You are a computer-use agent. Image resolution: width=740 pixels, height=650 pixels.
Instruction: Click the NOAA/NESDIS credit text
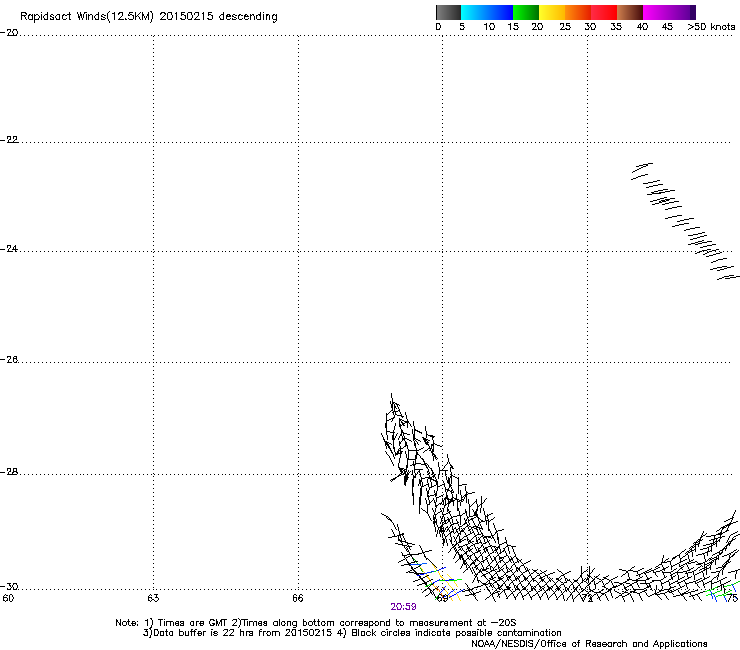(589, 644)
